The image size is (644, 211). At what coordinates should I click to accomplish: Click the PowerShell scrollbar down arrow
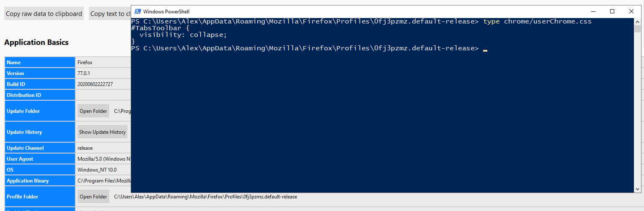637,189
